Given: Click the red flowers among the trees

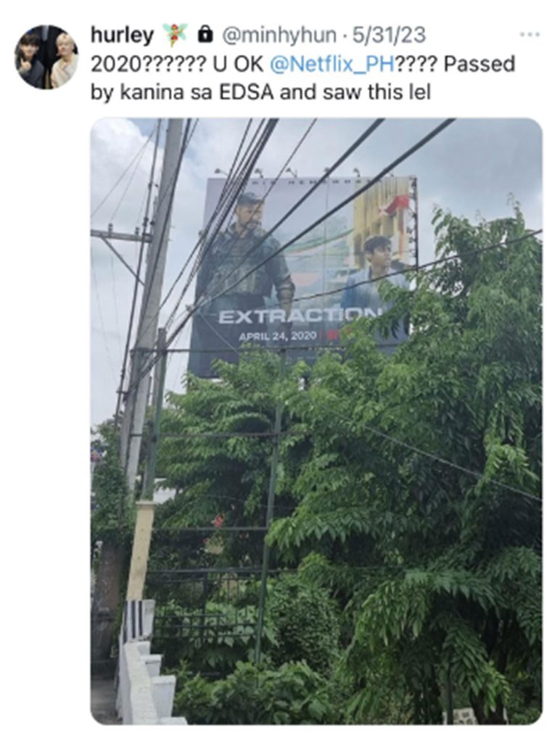Looking at the screenshot, I should tap(218, 522).
